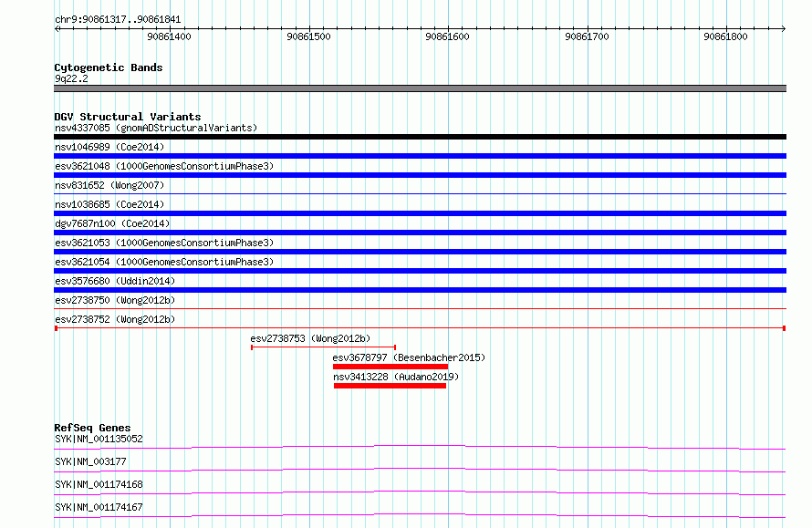Select the magenta SYK NM_003177 intron line
The image size is (812, 528).
pos(420,470)
